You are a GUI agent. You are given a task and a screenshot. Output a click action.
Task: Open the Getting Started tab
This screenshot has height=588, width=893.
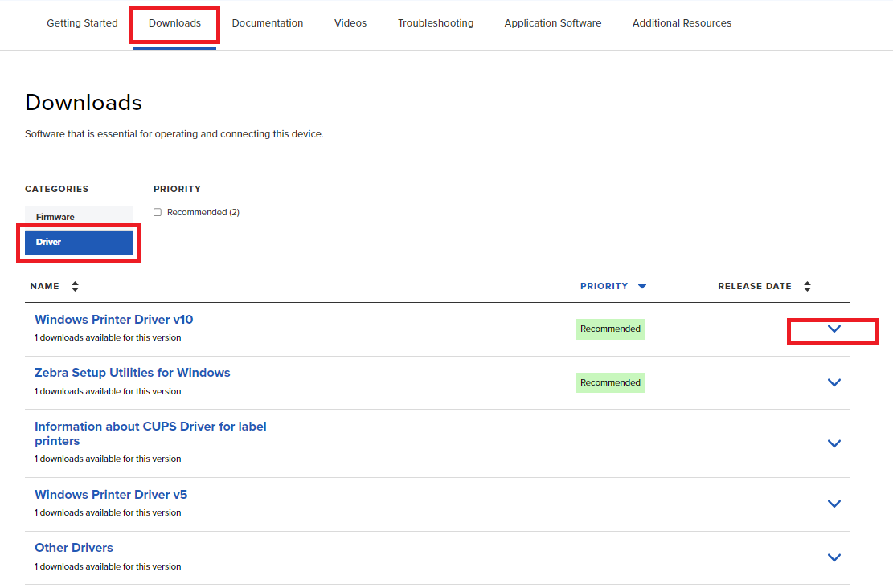tap(82, 23)
